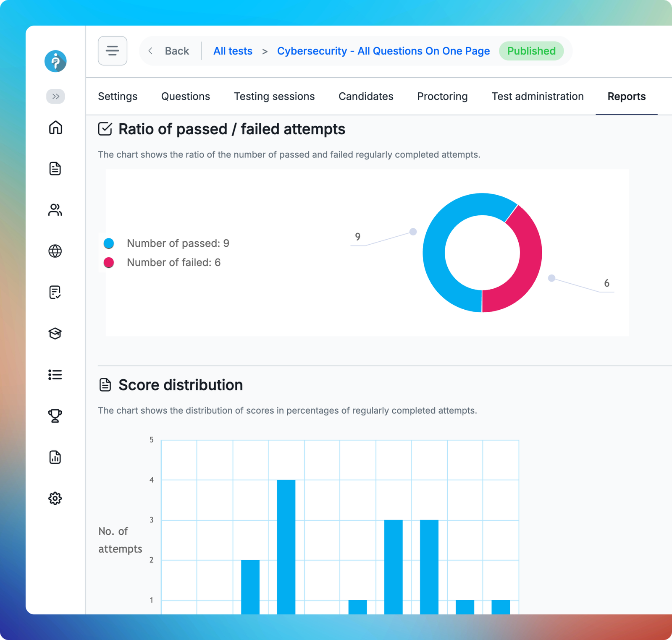Image resolution: width=672 pixels, height=640 pixels.
Task: Click the bulleted list icon in sidebar
Action: [x=55, y=374]
